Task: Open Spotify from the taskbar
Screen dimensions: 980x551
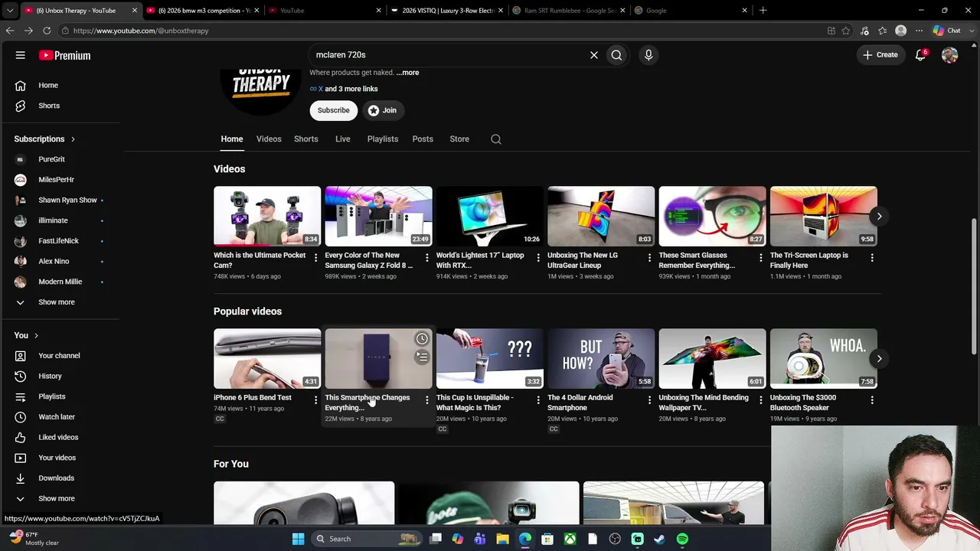Action: coord(682,539)
